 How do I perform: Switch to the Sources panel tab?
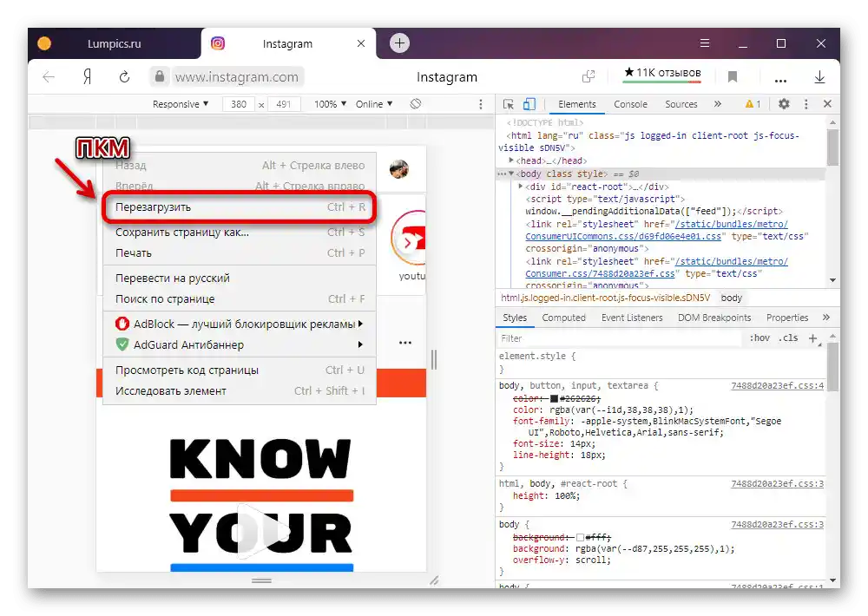681,104
